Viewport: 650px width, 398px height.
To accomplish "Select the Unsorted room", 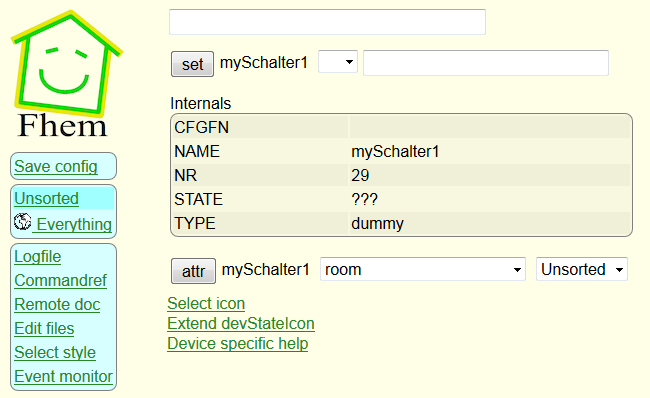I will pyautogui.click(x=46, y=198).
